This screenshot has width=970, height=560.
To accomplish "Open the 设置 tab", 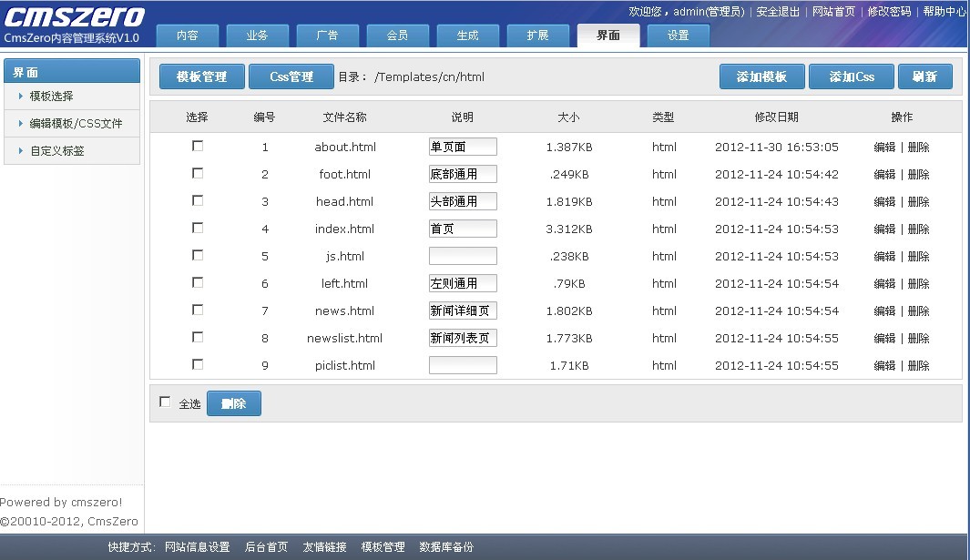I will (678, 36).
